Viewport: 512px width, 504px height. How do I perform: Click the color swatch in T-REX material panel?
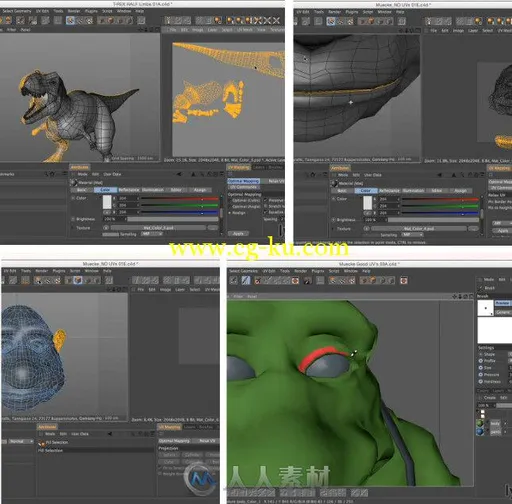107,202
